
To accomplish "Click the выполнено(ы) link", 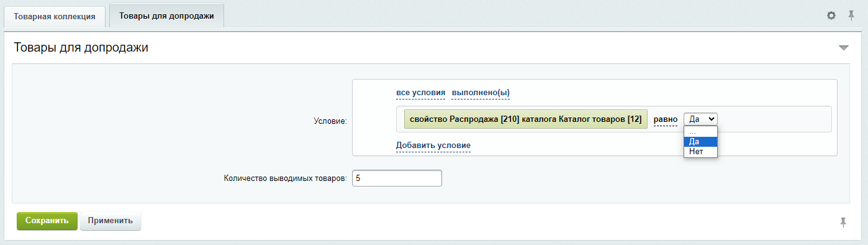I will [x=481, y=93].
